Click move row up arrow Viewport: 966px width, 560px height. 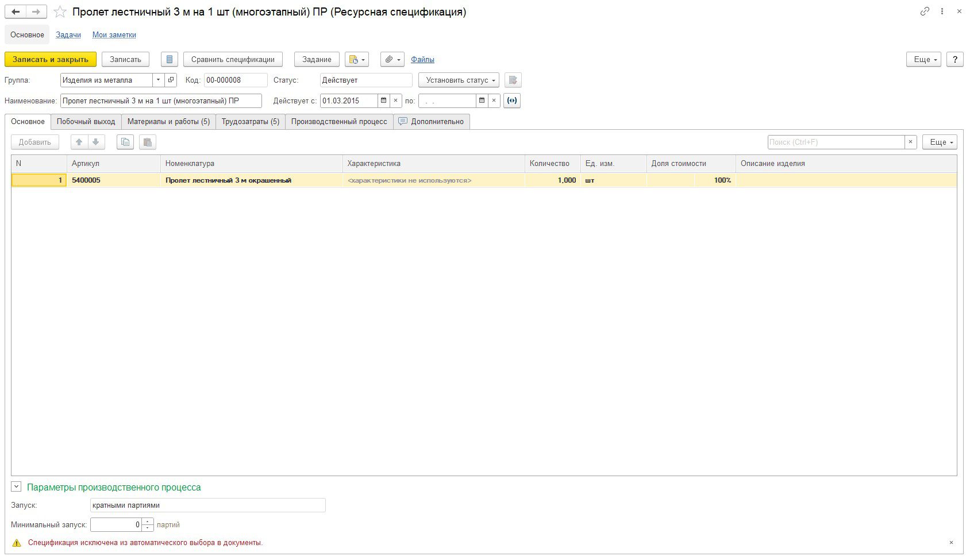click(79, 142)
